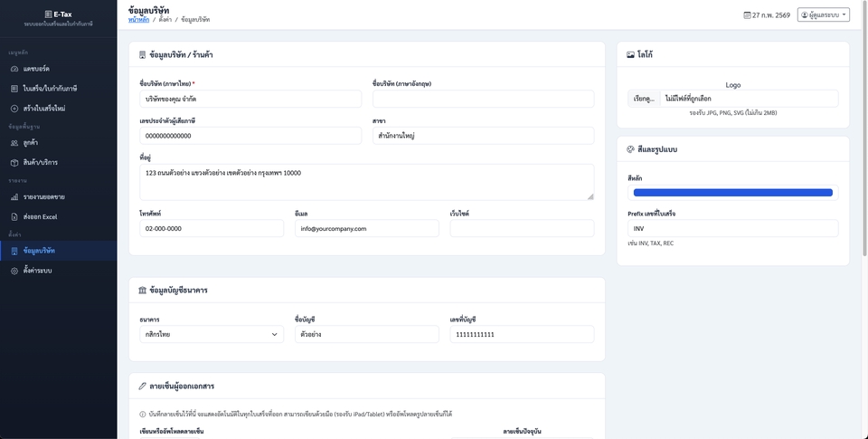The height and width of the screenshot is (439, 868).
Task: Open the administrator user menu dropdown
Action: pos(823,14)
